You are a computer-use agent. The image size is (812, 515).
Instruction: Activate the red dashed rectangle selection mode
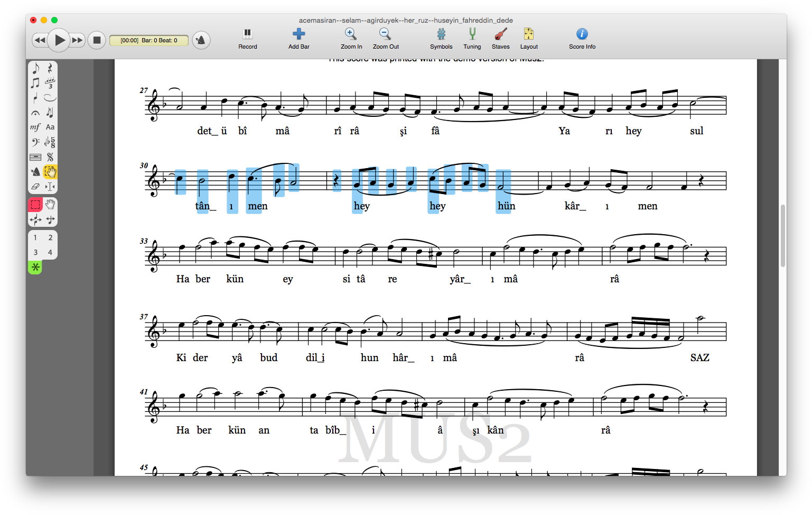35,205
